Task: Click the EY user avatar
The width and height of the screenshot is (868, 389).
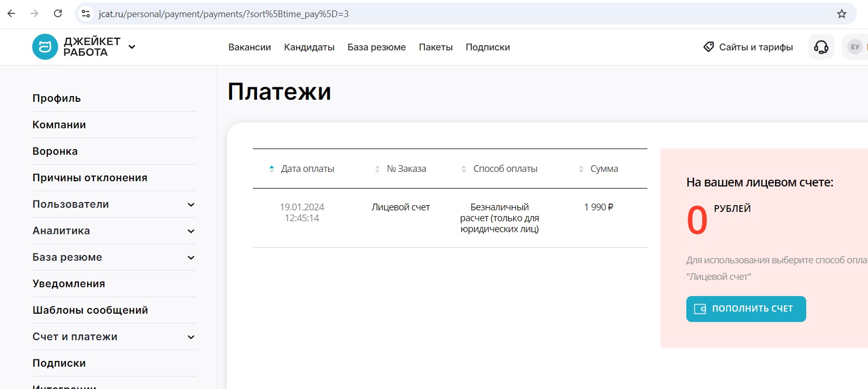Action: [855, 47]
